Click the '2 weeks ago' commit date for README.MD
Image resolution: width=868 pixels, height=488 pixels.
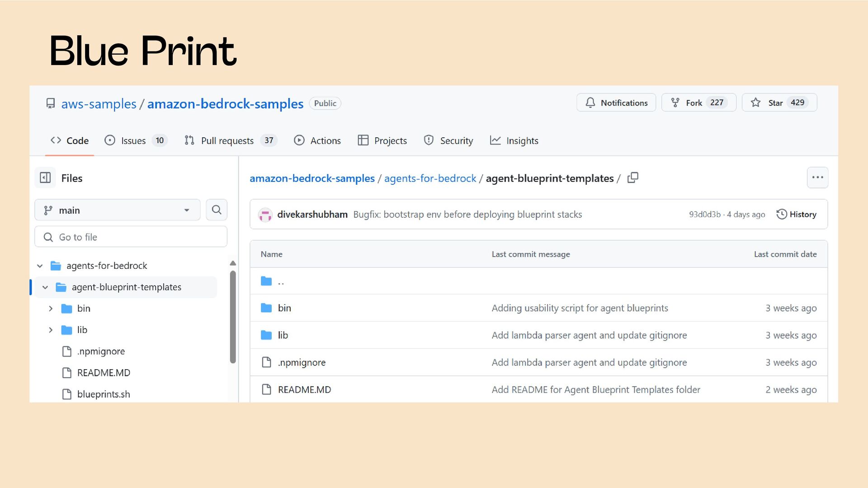791,389
